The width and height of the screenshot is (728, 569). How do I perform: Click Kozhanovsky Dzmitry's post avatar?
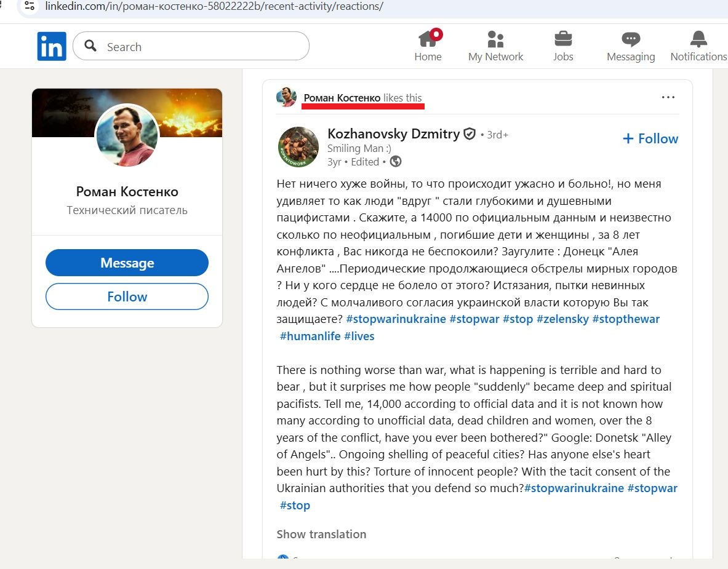[298, 147]
